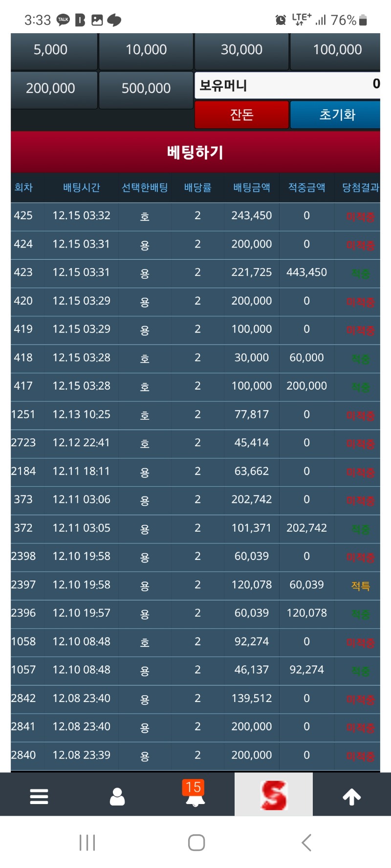Screen dimensions: 391x868
Task: Choose the 100,000 bet amount
Action: point(337,50)
